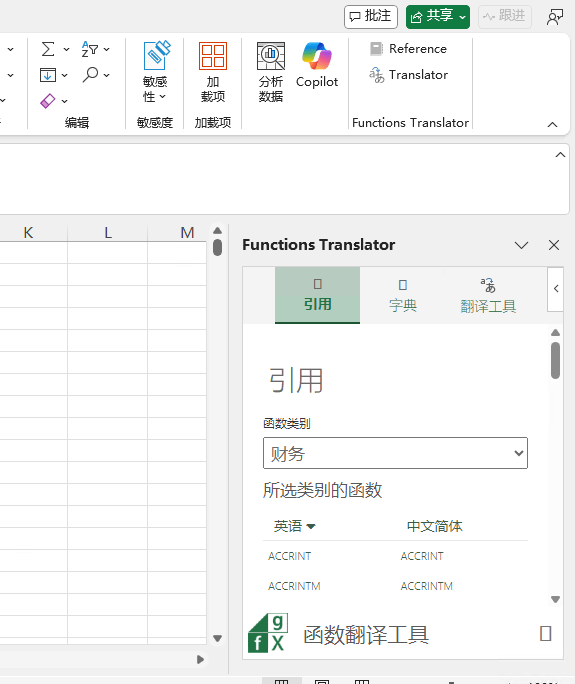
Task: Select column L header
Action: pos(108,233)
